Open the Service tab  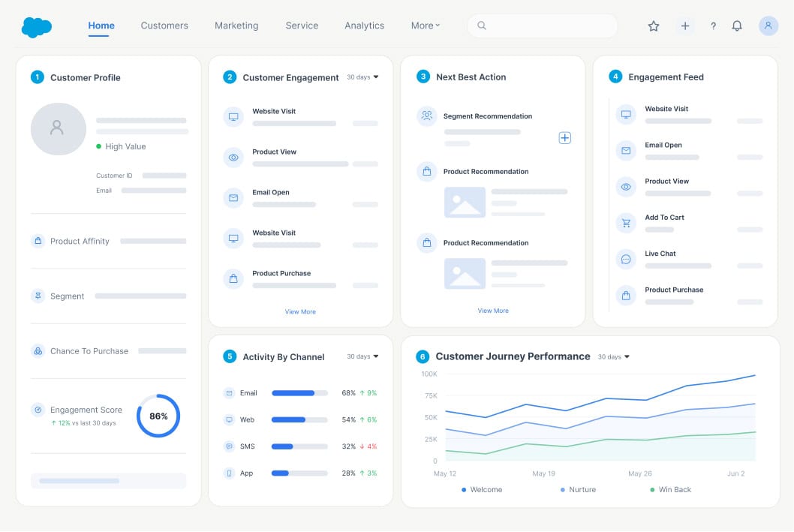[302, 26]
